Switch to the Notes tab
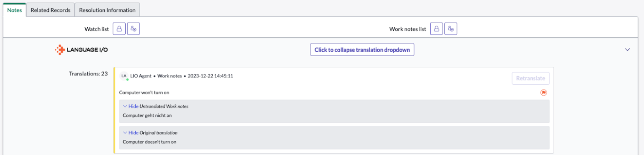Image resolution: width=644 pixels, height=155 pixels. click(x=14, y=10)
